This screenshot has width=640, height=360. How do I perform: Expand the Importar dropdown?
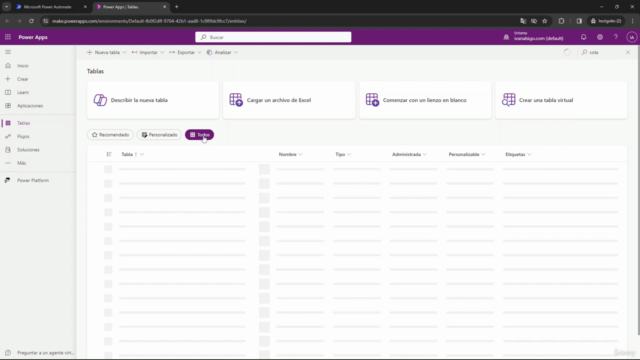coord(162,52)
